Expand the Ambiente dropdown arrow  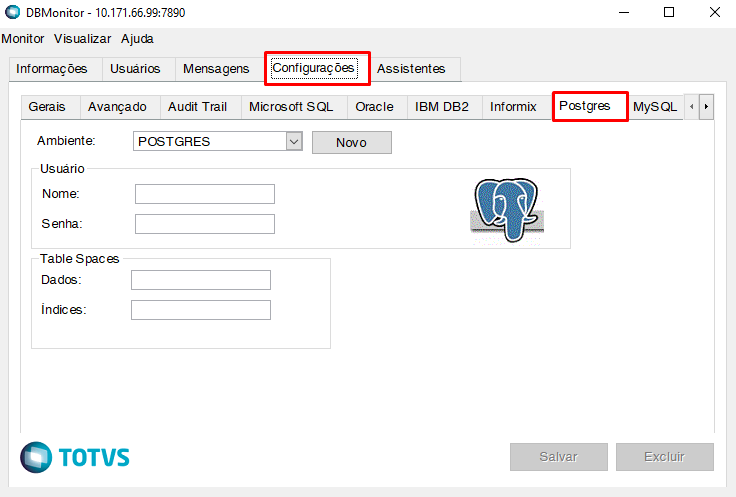294,141
